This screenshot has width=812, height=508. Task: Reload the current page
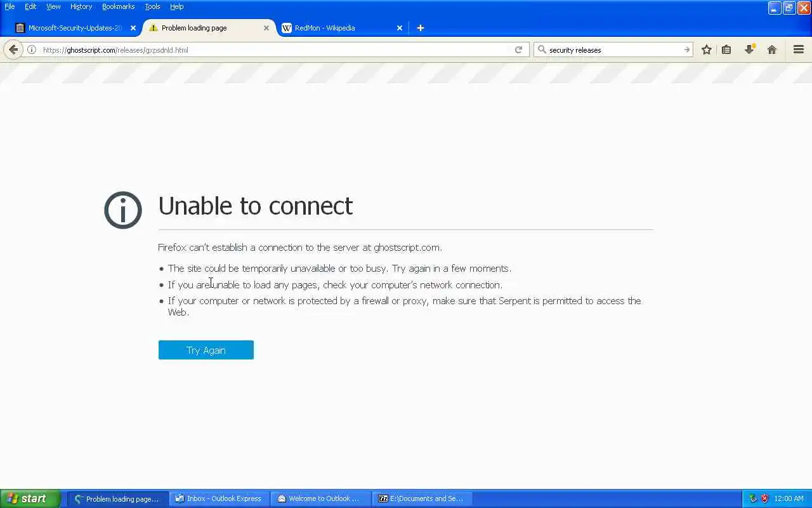(x=518, y=50)
